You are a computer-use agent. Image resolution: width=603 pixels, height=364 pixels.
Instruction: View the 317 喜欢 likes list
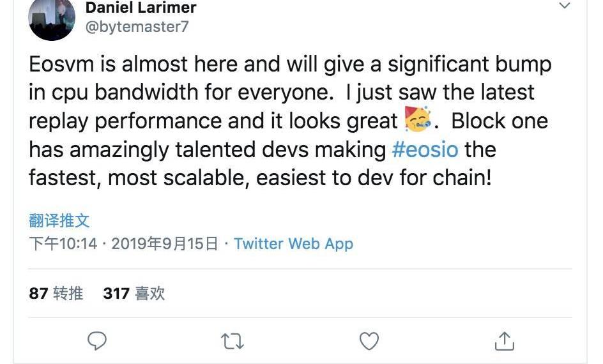pyautogui.click(x=134, y=293)
